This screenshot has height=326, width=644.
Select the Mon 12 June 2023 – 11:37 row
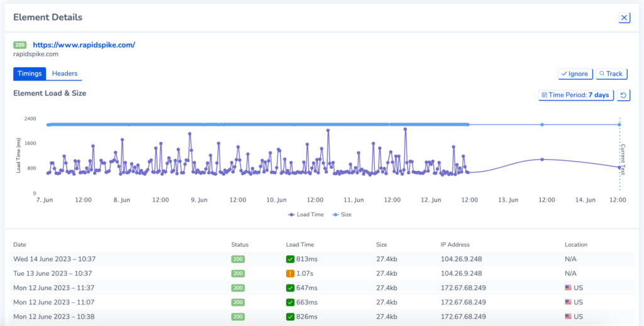pos(322,288)
